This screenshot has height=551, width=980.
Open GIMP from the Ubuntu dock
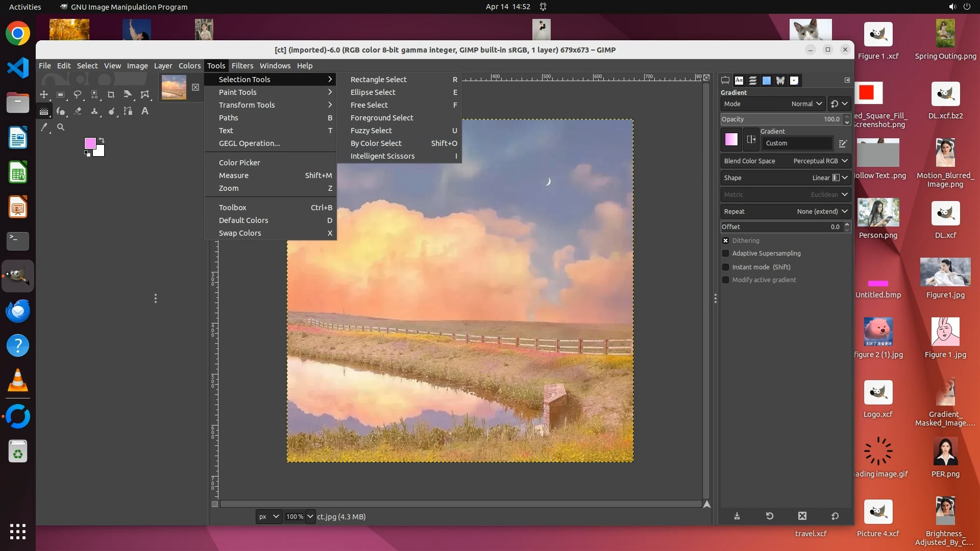tap(18, 276)
